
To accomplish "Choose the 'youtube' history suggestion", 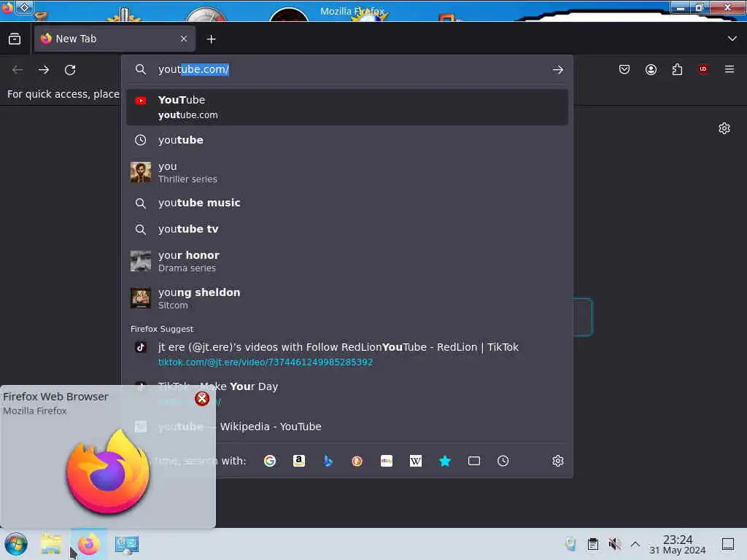I will tap(347, 140).
